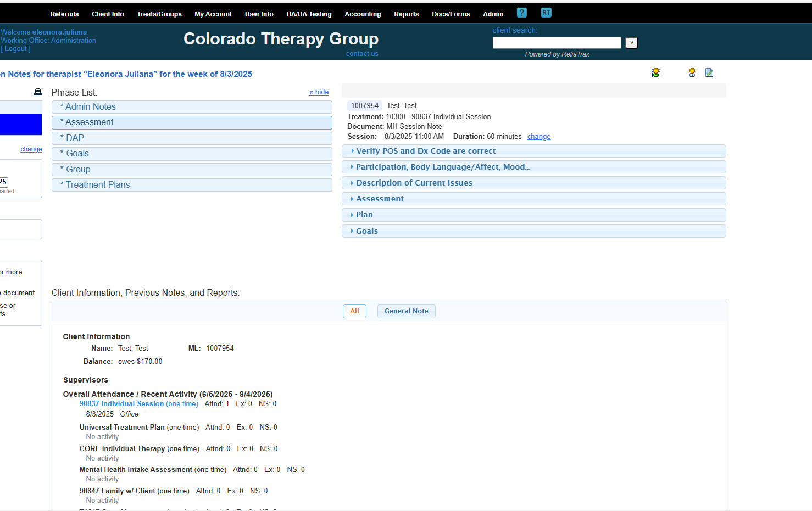The height and width of the screenshot is (511, 812).
Task: Expand the Plan section in the note
Action: click(364, 215)
